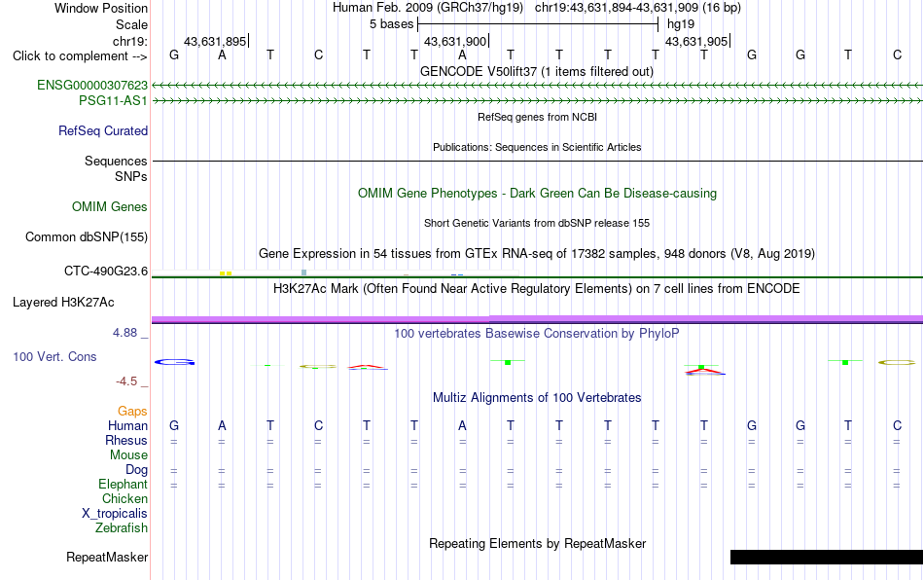Click 'Multiz Alignments of 100 Vertebrates' title

click(x=537, y=398)
